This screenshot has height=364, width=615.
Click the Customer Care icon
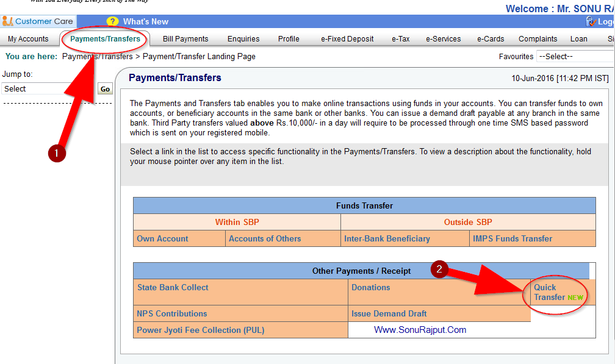7,21
